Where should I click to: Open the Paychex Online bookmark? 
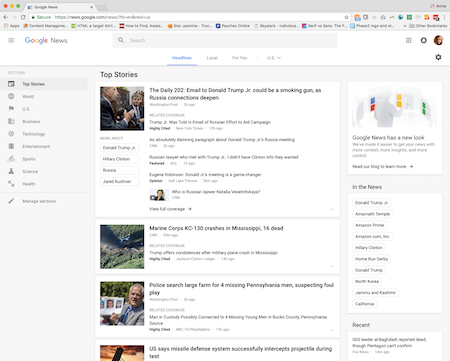(233, 26)
